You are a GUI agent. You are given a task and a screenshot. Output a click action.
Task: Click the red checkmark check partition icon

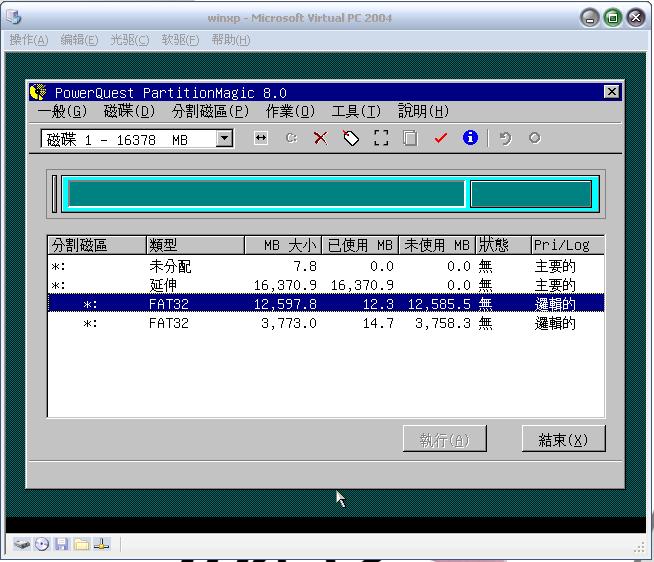tap(440, 138)
